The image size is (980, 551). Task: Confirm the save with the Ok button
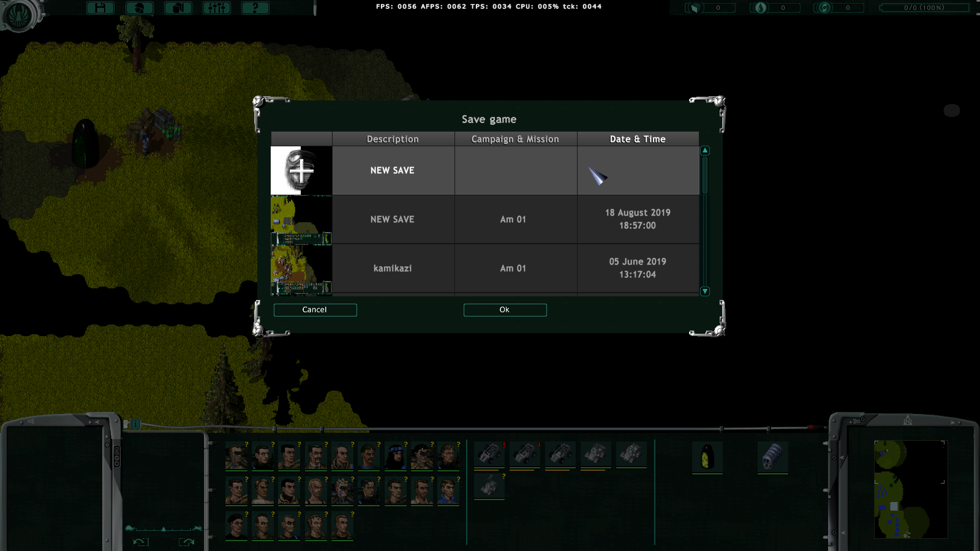(x=505, y=310)
